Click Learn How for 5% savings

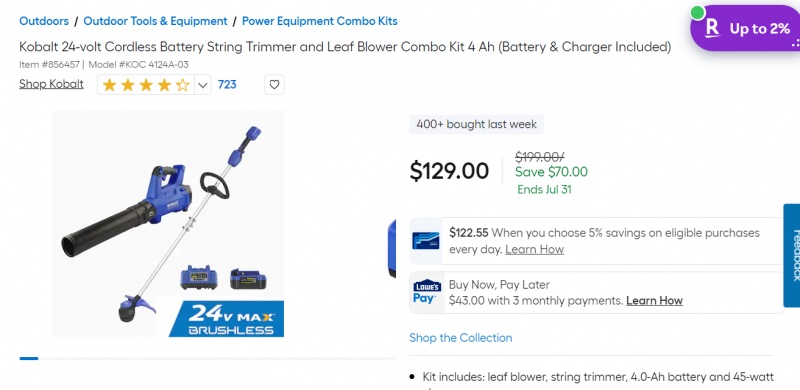[534, 250]
